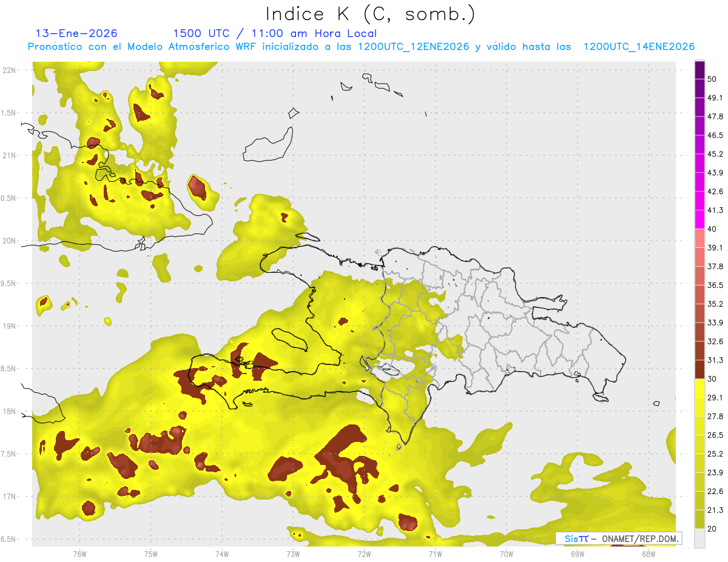
Task: Click the colorbar value '27.8'
Action: tap(715, 416)
